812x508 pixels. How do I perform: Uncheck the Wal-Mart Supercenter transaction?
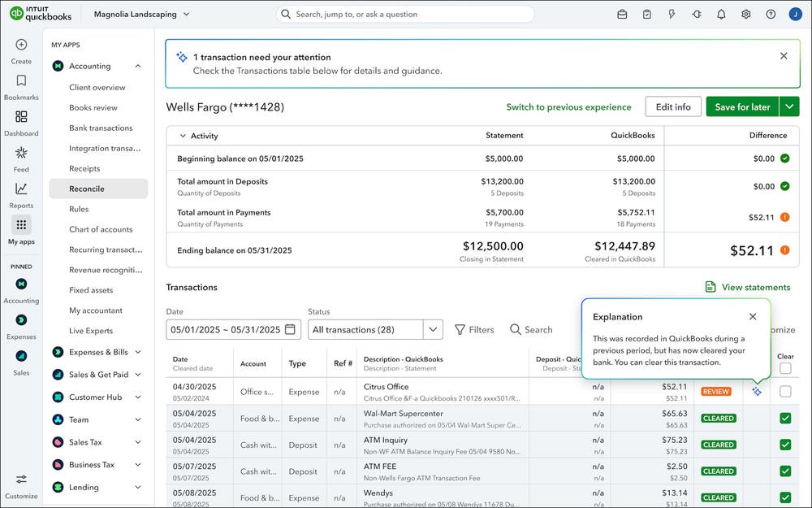784,418
